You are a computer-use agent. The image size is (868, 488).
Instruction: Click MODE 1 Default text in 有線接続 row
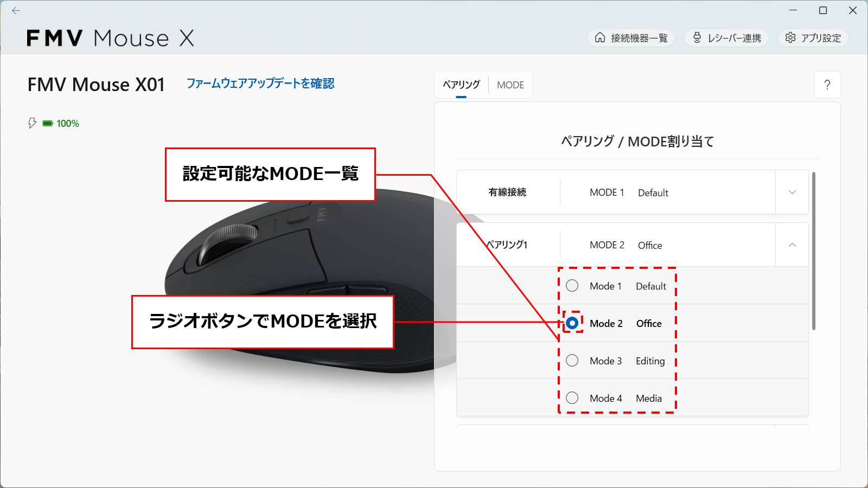[x=629, y=192]
